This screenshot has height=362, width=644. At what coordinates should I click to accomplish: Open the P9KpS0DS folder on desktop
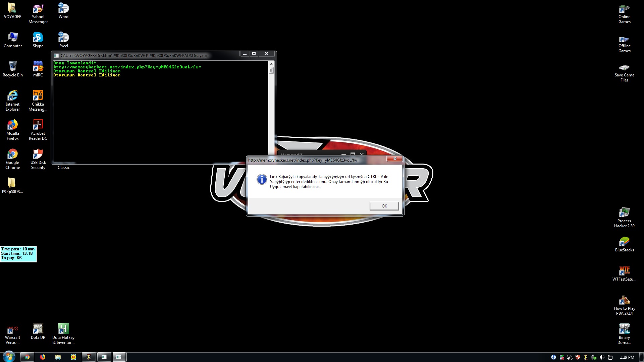coord(12,185)
